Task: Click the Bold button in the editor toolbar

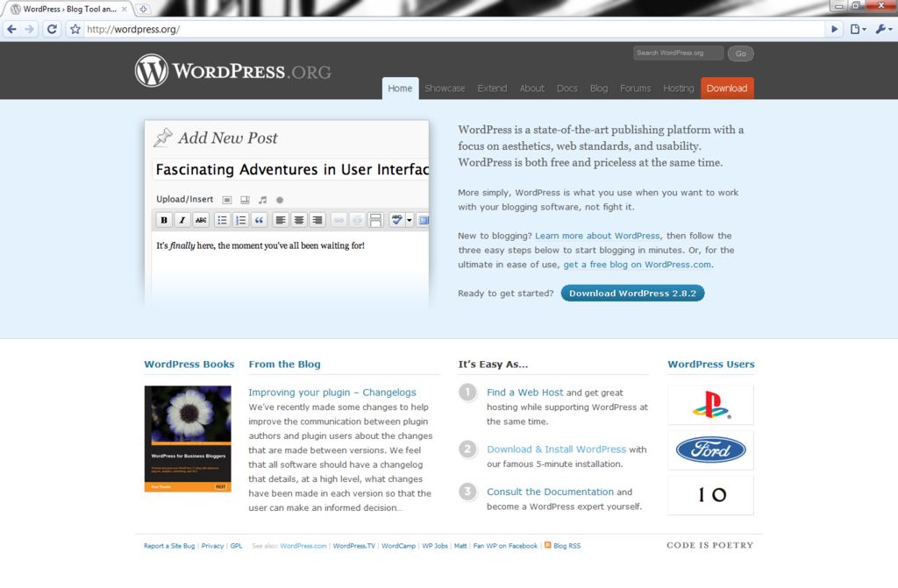Action: (x=164, y=220)
